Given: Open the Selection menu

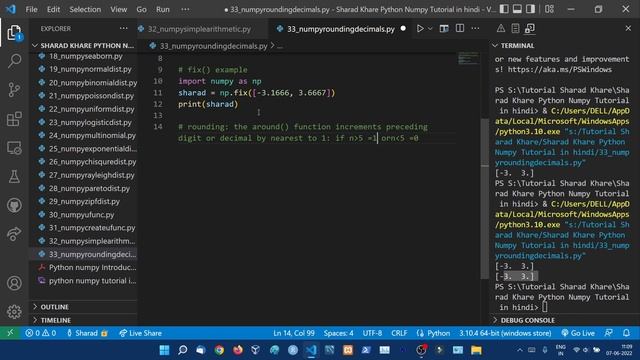Looking at the screenshot, I should tap(85, 9).
